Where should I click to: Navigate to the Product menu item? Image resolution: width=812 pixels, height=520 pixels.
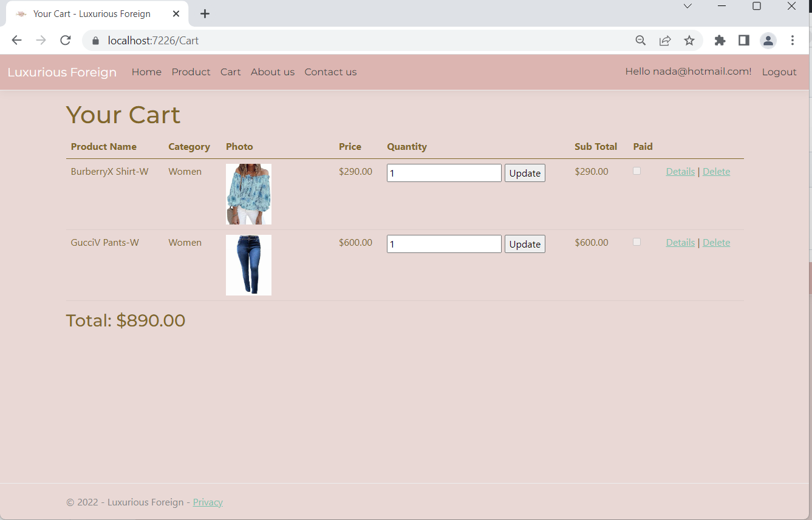[x=191, y=72]
